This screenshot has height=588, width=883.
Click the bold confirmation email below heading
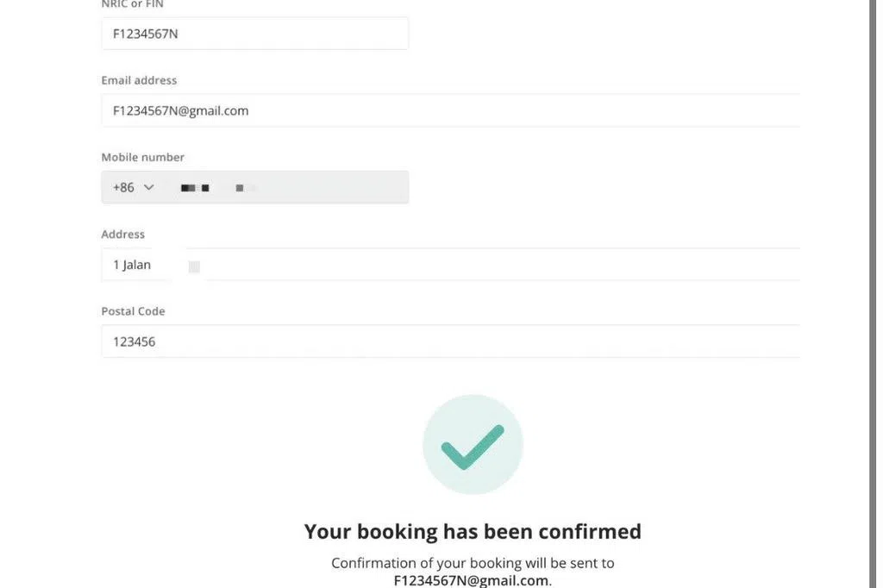tap(472, 580)
